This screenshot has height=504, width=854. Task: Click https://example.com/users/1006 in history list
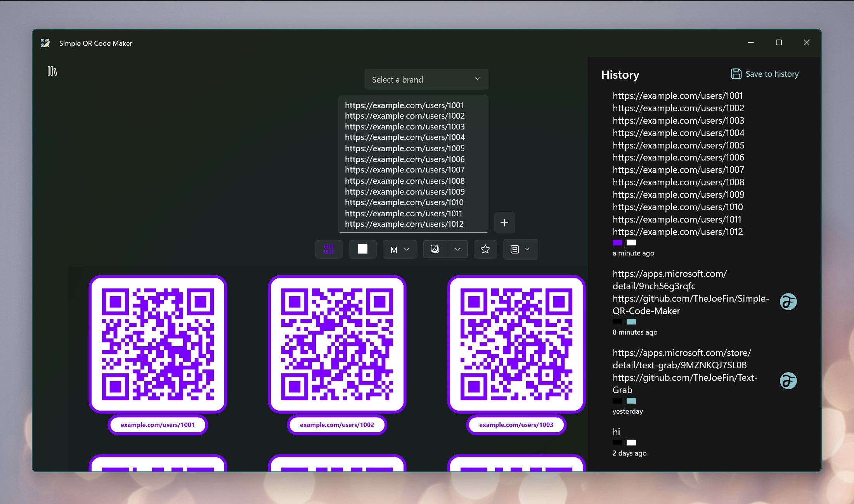678,157
